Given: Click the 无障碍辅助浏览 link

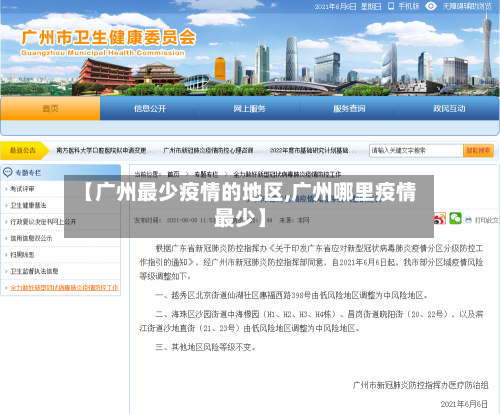Looking at the screenshot, I should (467, 6).
